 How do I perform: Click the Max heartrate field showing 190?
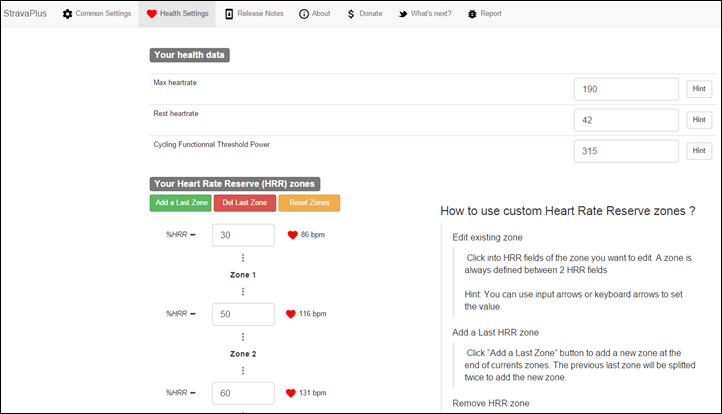click(x=626, y=89)
